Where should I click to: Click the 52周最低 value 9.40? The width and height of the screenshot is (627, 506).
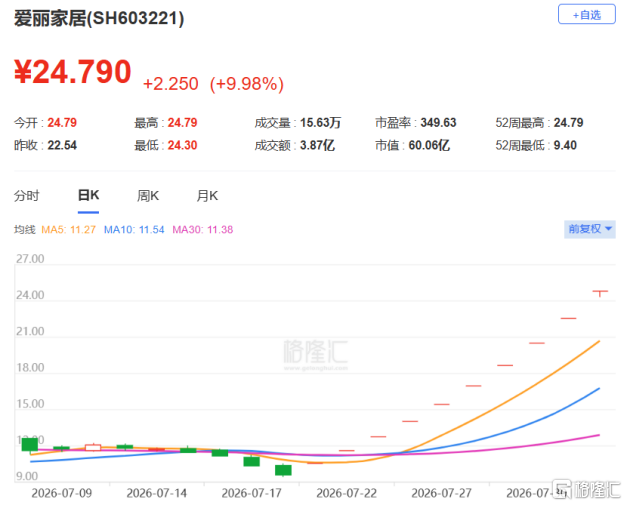[565, 145]
